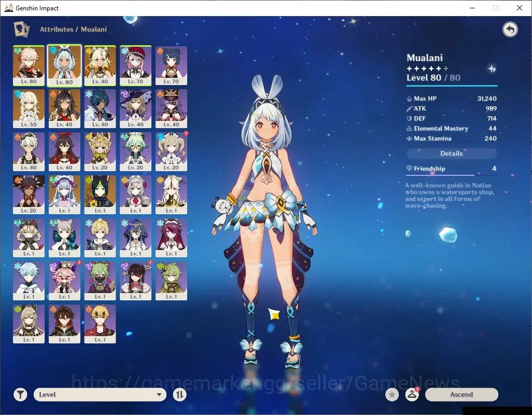The width and height of the screenshot is (532, 415).
Task: Select Layla portrait with blue hood
Action: (x=136, y=238)
